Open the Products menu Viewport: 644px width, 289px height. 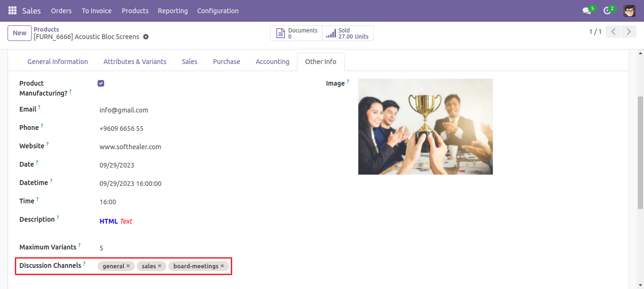tap(135, 11)
